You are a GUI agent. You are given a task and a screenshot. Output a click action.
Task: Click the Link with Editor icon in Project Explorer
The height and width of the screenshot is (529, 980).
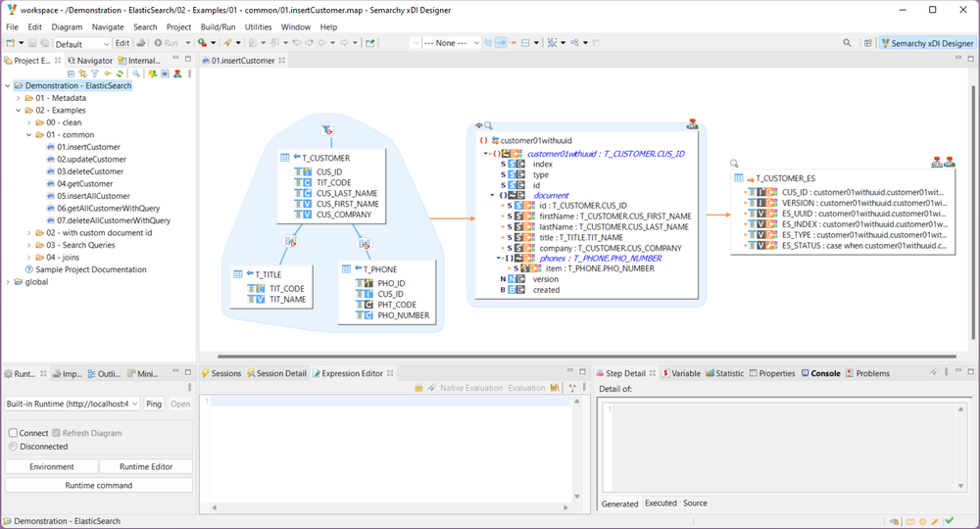pos(82,73)
